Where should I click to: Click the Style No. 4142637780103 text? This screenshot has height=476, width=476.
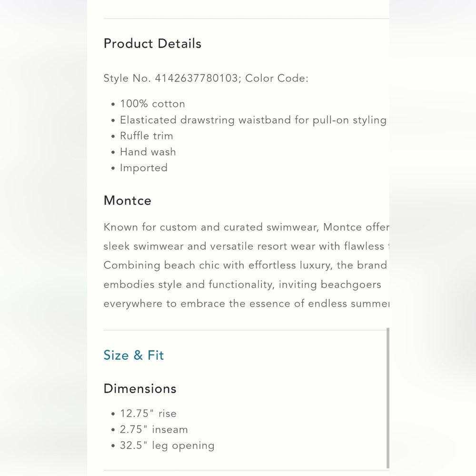click(171, 79)
